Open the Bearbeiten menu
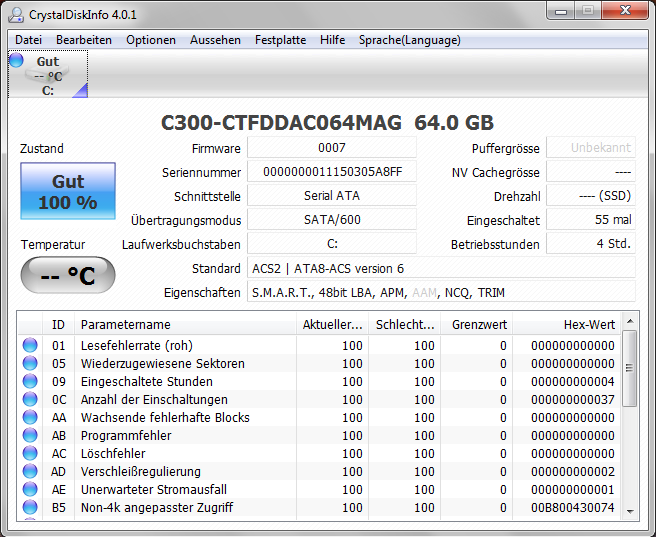This screenshot has height=537, width=656. [x=84, y=40]
